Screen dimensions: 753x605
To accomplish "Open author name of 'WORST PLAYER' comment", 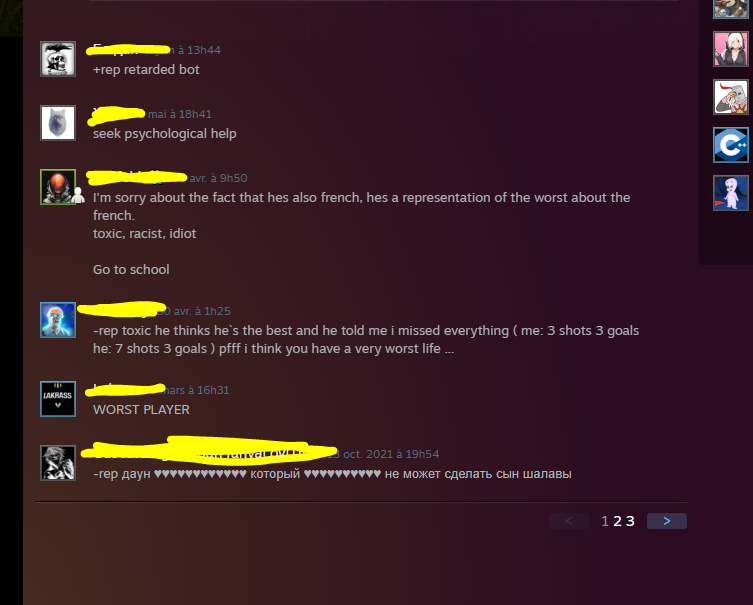I will pyautogui.click(x=125, y=389).
